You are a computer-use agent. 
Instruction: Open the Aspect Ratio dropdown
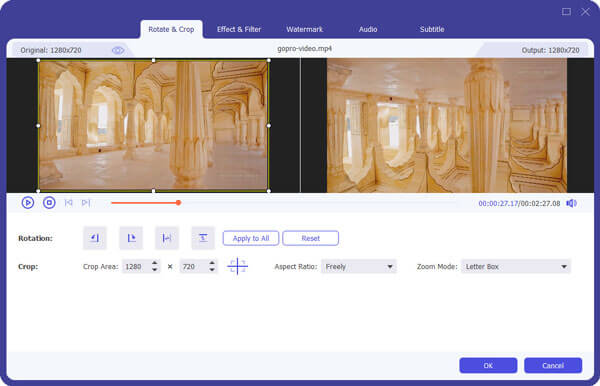(x=359, y=266)
